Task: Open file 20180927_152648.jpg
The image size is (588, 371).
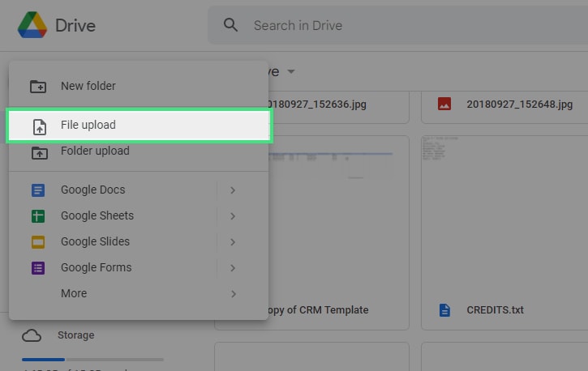Action: [x=519, y=104]
